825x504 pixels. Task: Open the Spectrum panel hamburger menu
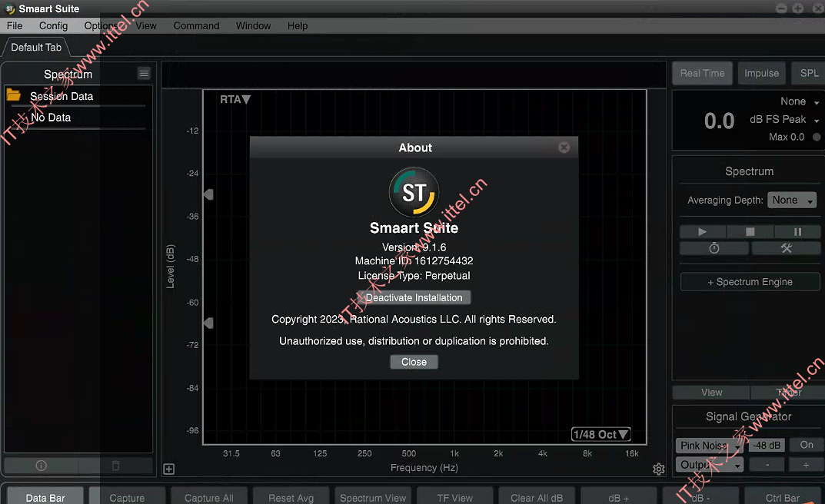[144, 74]
